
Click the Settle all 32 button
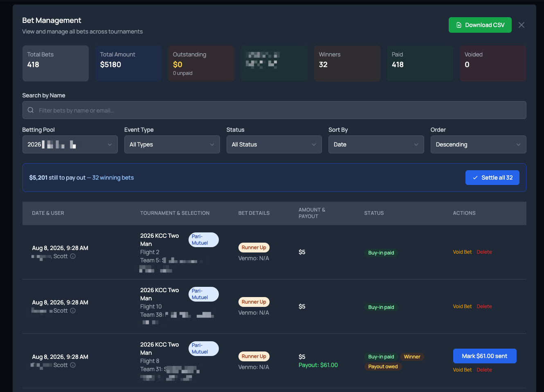click(492, 178)
